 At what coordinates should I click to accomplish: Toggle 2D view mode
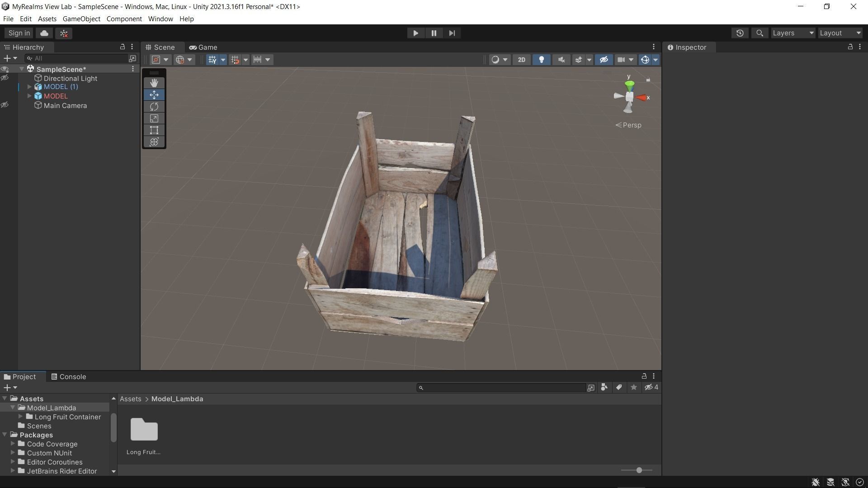pyautogui.click(x=521, y=60)
